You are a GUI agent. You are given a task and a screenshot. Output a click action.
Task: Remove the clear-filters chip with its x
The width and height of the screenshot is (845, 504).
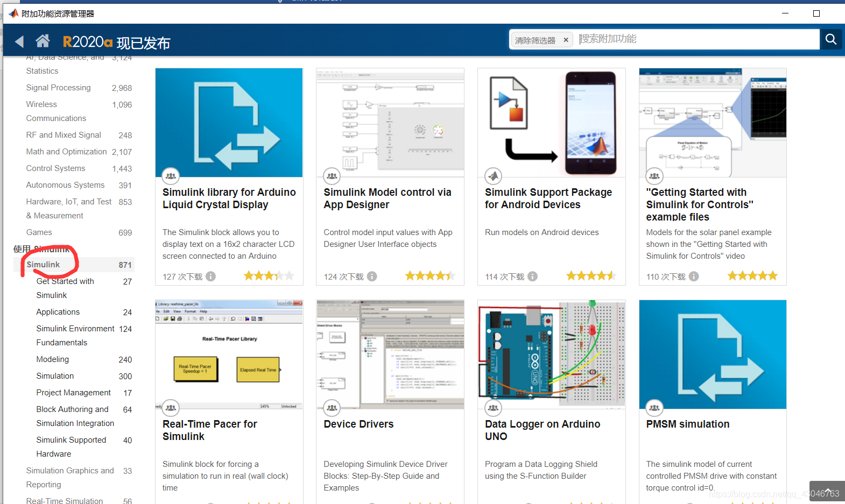click(x=566, y=40)
